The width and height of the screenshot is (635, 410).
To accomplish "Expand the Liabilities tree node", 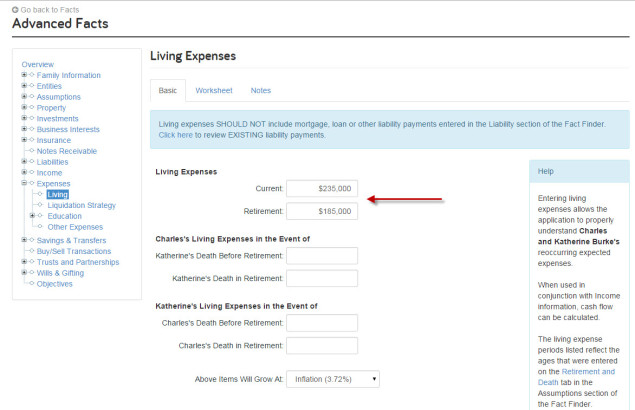I will click(x=24, y=161).
